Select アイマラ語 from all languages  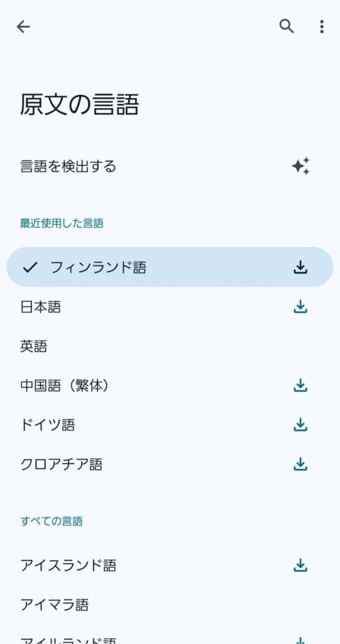click(x=170, y=604)
